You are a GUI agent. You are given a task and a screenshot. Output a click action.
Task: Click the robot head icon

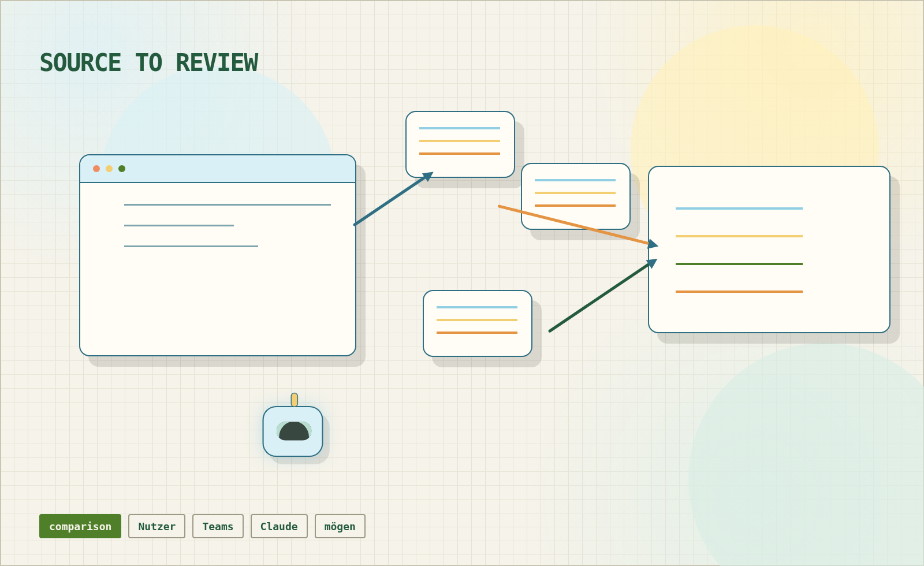tap(293, 431)
